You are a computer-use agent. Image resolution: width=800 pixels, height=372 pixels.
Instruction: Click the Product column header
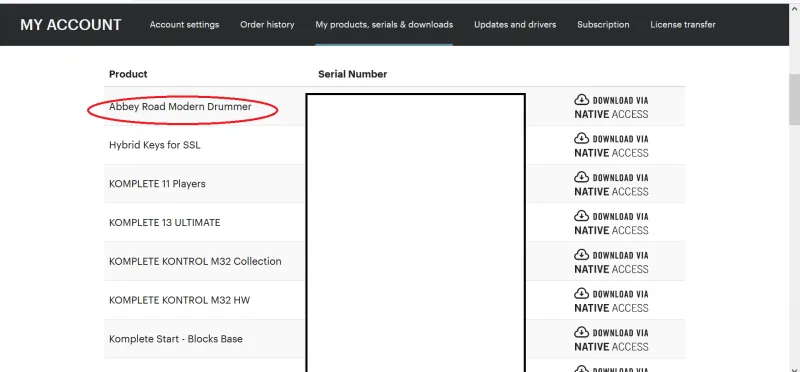(x=128, y=74)
